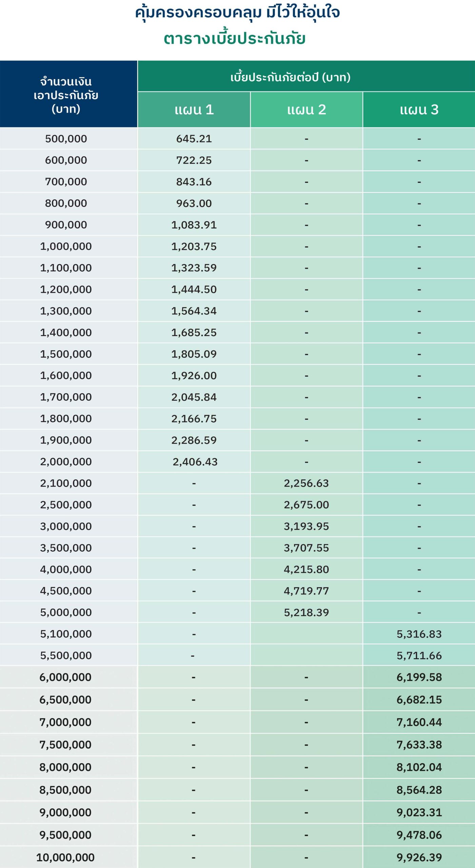This screenshot has height=868, width=475.
Task: Select the 5,100,000 sum insured cell
Action: 66,634
